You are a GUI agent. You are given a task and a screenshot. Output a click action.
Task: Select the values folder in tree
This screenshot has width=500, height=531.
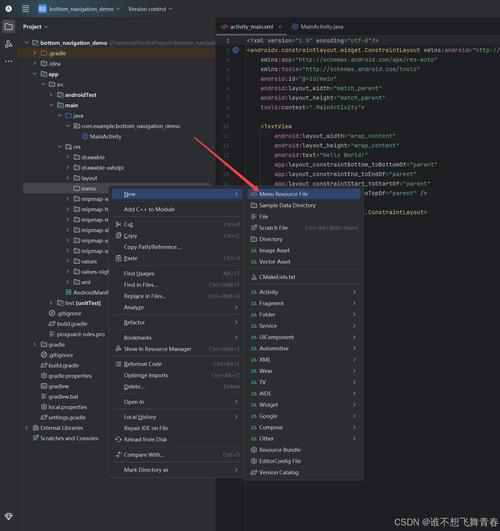point(86,261)
